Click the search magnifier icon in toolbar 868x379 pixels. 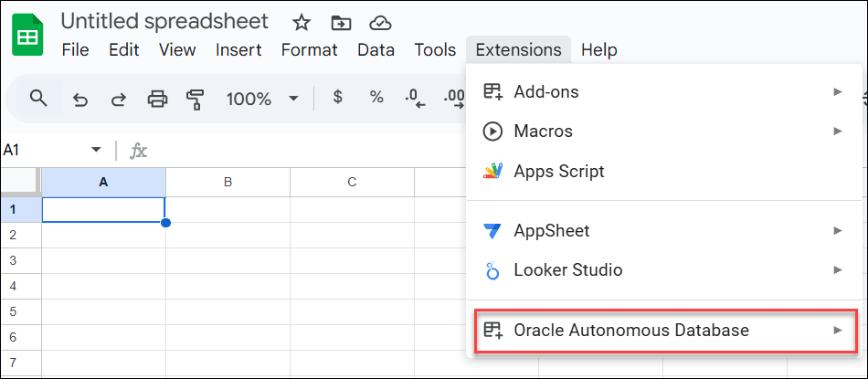pyautogui.click(x=37, y=98)
